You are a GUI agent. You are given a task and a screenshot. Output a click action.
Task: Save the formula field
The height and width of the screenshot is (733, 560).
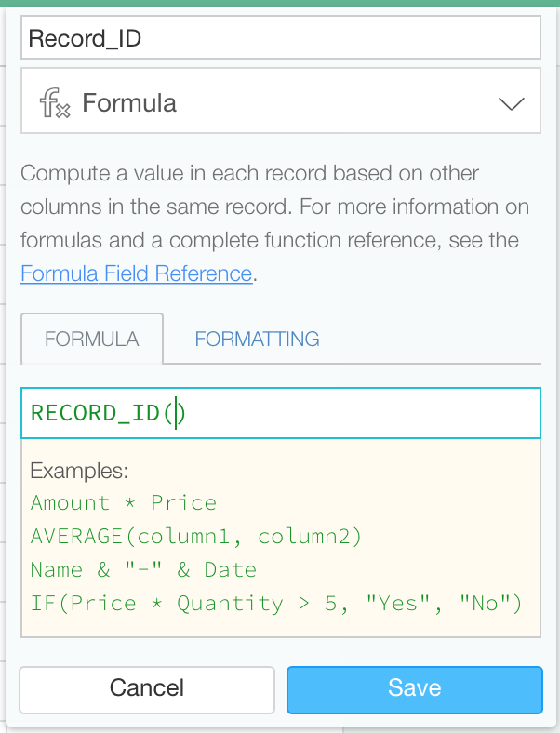coord(415,690)
